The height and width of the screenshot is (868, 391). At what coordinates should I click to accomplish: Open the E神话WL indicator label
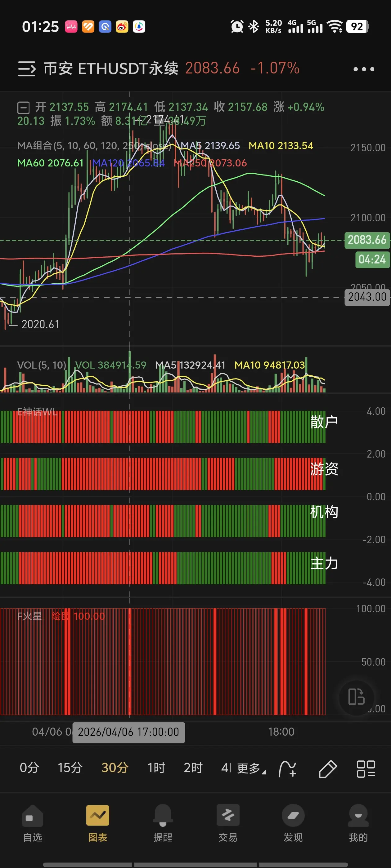click(x=38, y=412)
